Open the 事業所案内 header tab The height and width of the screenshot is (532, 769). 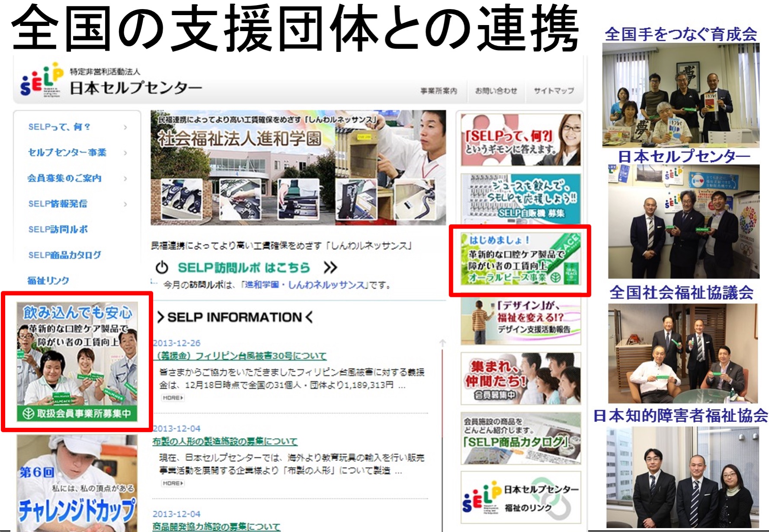[439, 91]
